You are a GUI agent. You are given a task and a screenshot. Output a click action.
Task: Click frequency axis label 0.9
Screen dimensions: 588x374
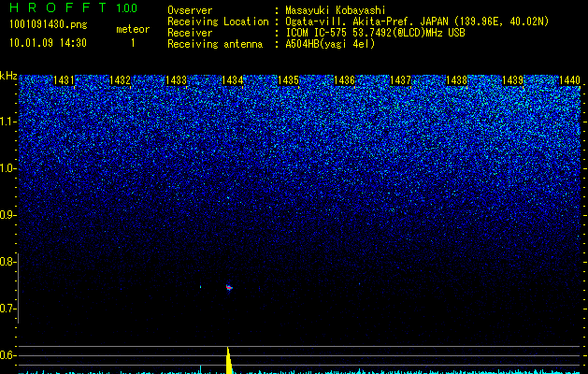(7, 215)
